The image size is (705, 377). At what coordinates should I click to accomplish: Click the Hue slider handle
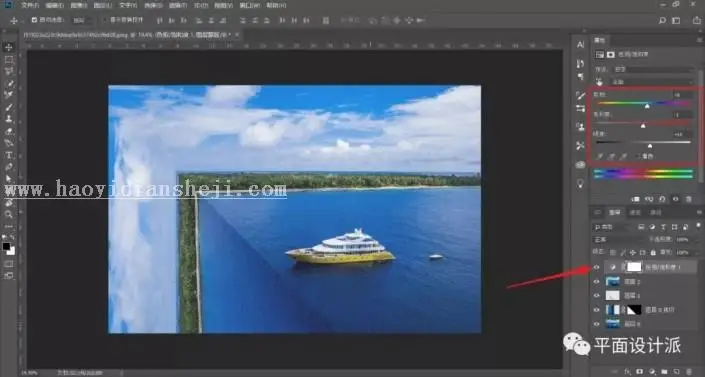(647, 106)
